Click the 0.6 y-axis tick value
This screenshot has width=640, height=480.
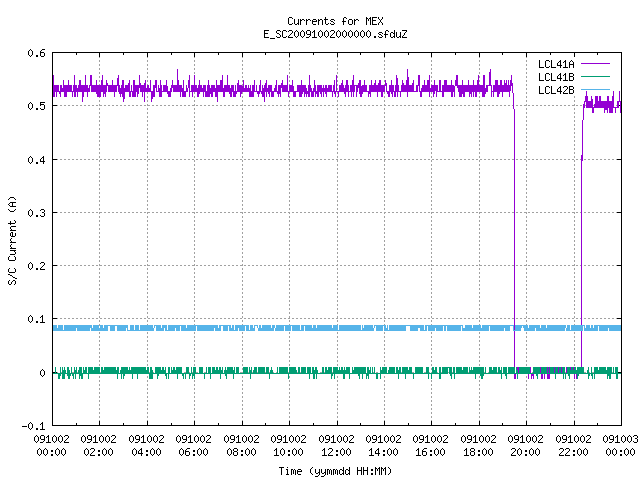[x=36, y=53]
